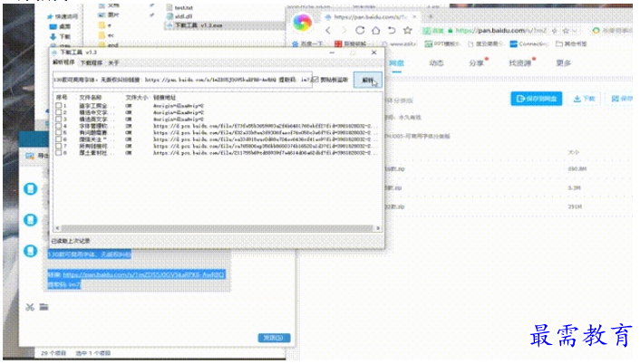640x364 pixels.
Task: Open 桌面 in File Explorer sidebar
Action: coord(61,26)
